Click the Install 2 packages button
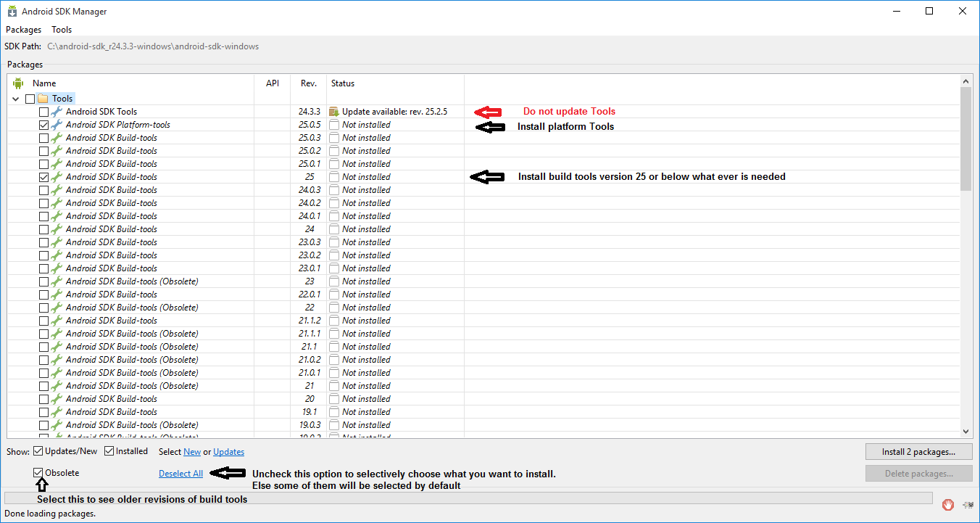This screenshot has width=980, height=523. point(918,452)
